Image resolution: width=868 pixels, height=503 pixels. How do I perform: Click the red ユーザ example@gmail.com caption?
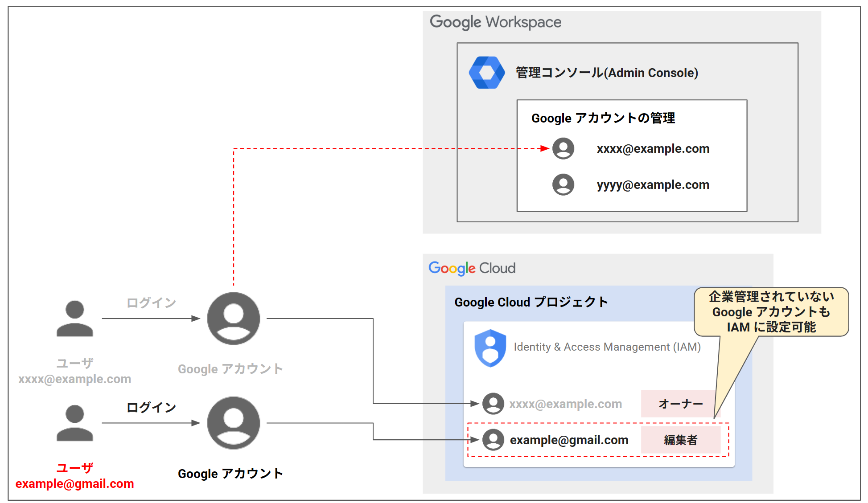tap(74, 476)
